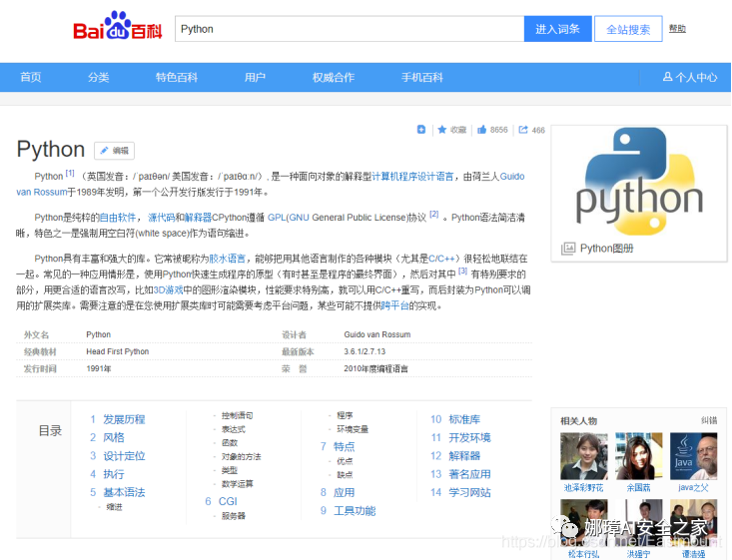Open 个人中心 user icon
The width and height of the screenshot is (732, 560).
tap(667, 77)
